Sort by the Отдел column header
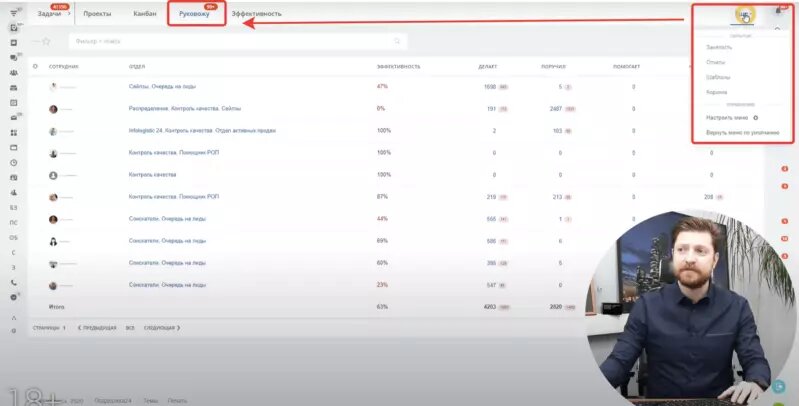This screenshot has width=799, height=406. click(137, 67)
